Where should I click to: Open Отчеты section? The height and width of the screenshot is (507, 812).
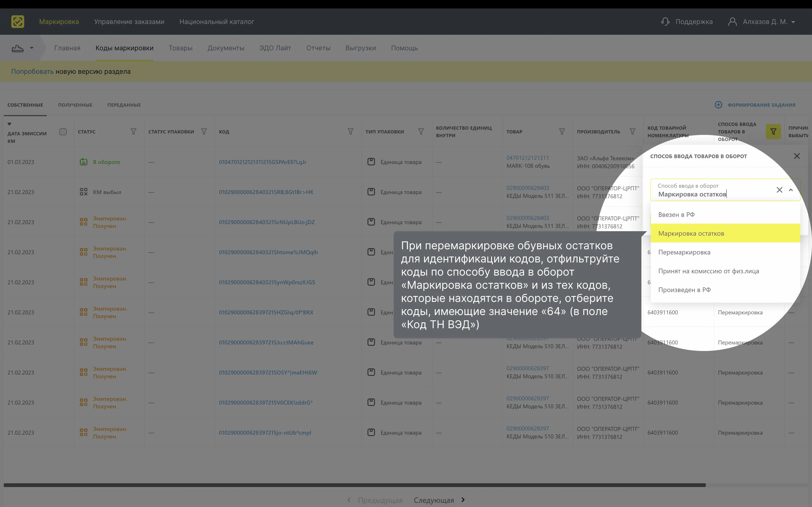tap(318, 48)
